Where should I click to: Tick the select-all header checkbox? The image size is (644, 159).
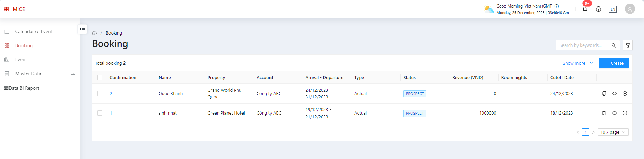tap(100, 78)
